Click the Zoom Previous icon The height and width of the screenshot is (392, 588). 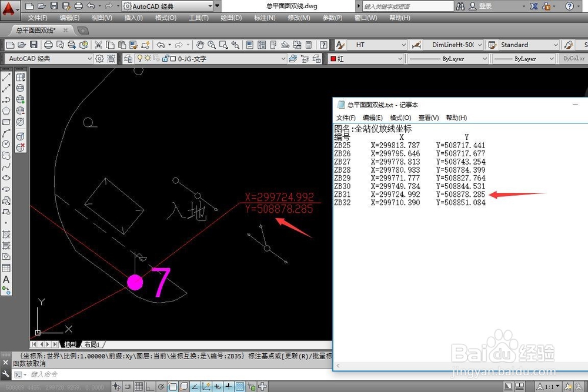point(235,45)
